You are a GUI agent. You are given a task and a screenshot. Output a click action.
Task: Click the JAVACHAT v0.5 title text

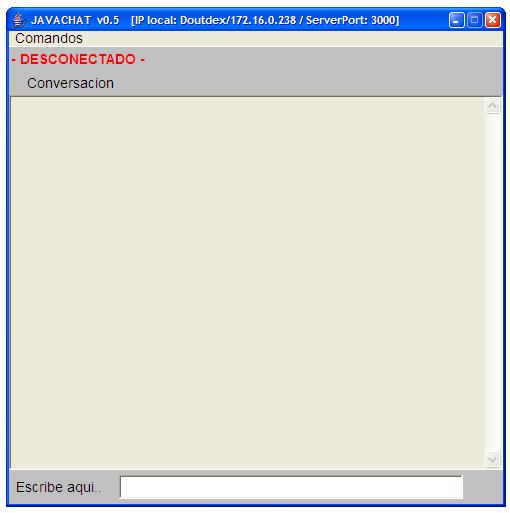tap(75, 20)
